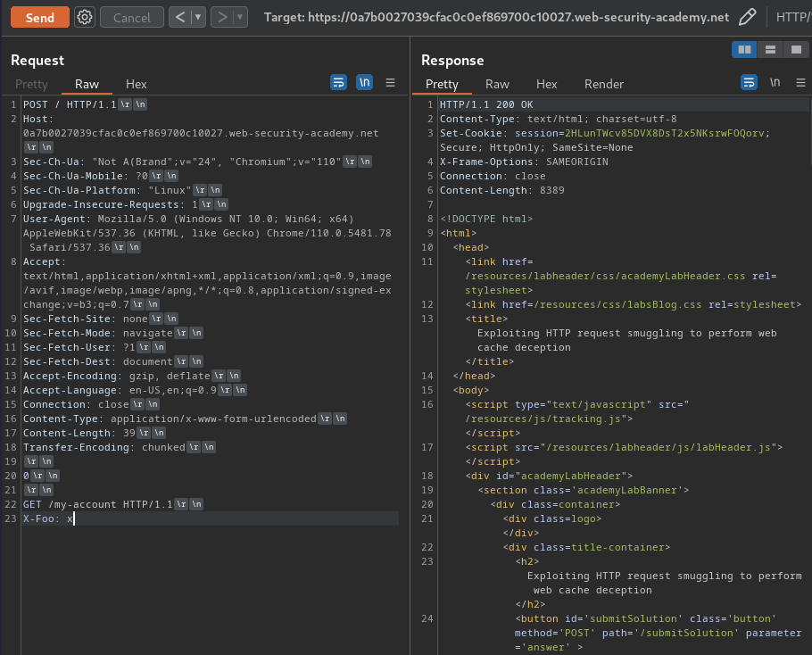The width and height of the screenshot is (812, 655).
Task: Open history dropdown beside back arrow
Action: (x=198, y=17)
